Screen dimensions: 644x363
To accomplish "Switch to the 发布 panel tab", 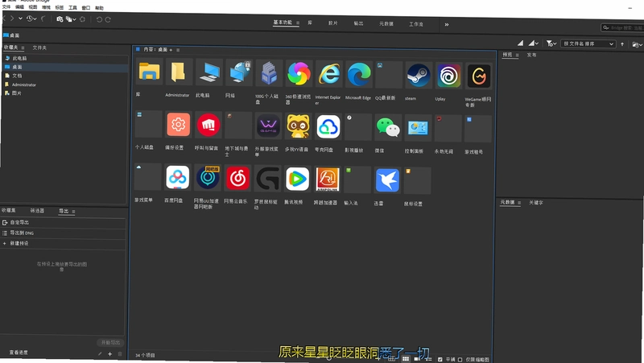I will tap(531, 55).
